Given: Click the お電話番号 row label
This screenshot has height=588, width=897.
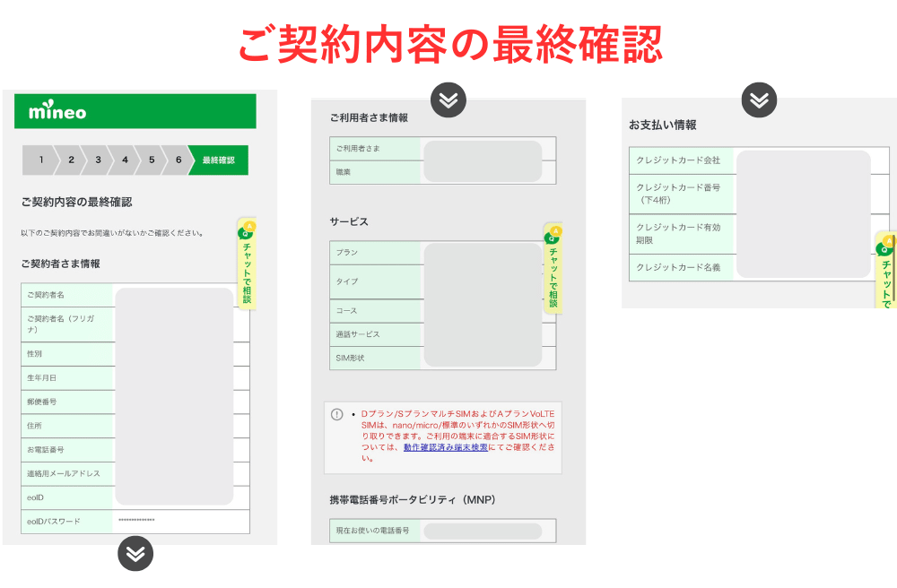Looking at the screenshot, I should coord(46,450).
